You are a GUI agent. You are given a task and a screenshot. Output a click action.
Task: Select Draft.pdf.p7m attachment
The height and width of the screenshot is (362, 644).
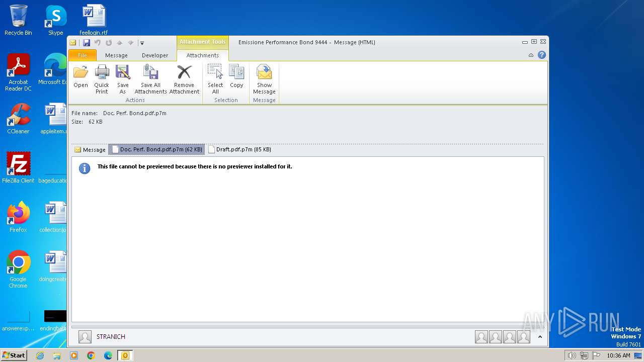pyautogui.click(x=239, y=149)
